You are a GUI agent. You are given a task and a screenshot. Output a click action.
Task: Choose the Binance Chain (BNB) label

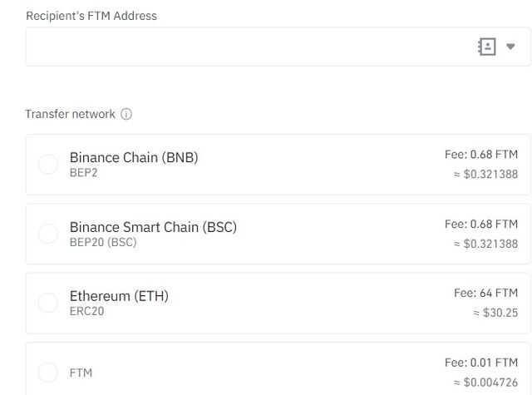[x=134, y=157]
